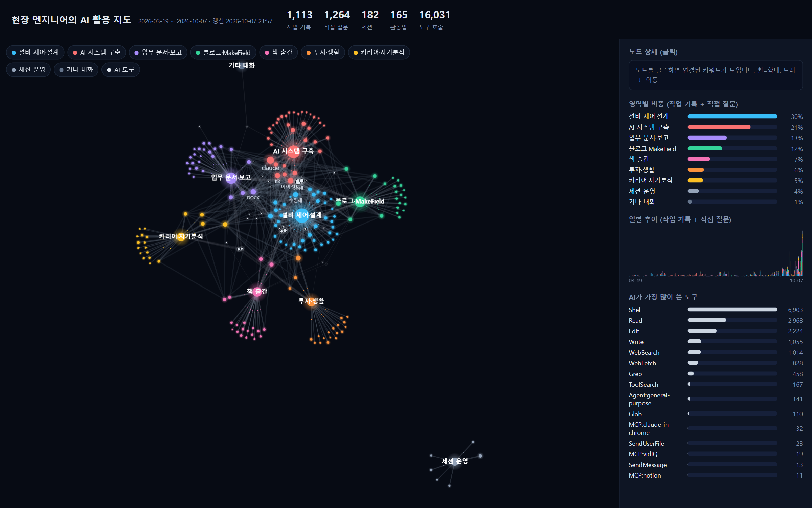
Task: Select the 투자·생활 hub node
Action: coord(311,301)
